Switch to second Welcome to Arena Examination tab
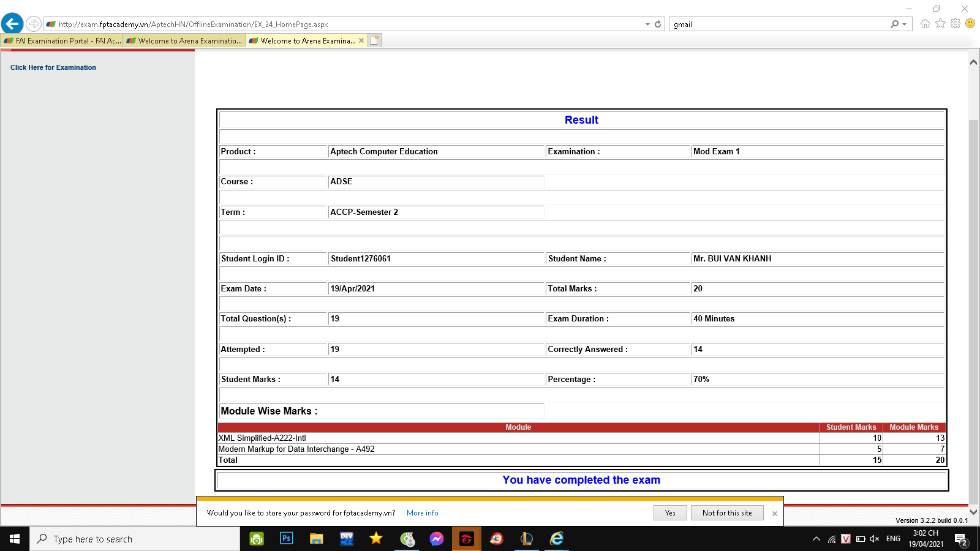Screen dimensions: 980x551 point(184,40)
